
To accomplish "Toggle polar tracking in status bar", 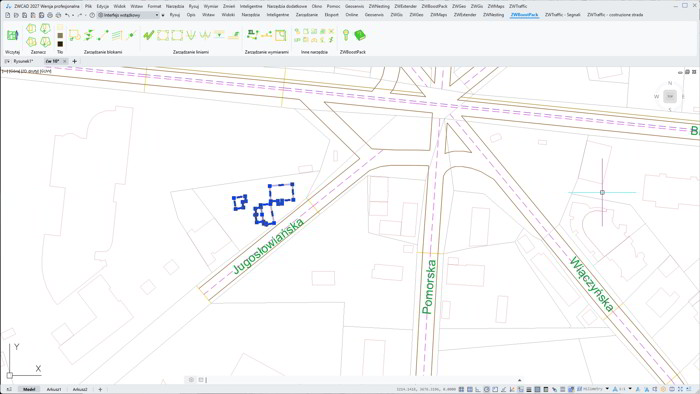I will 487,389.
